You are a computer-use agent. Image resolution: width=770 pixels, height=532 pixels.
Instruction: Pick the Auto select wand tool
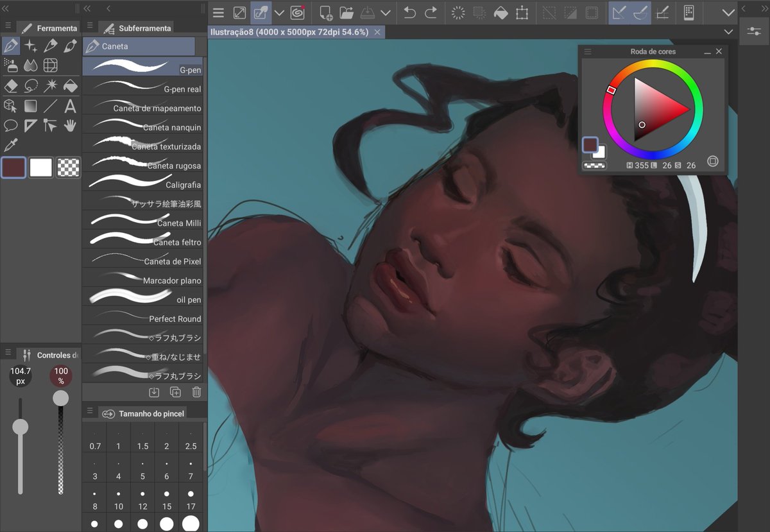(x=50, y=86)
